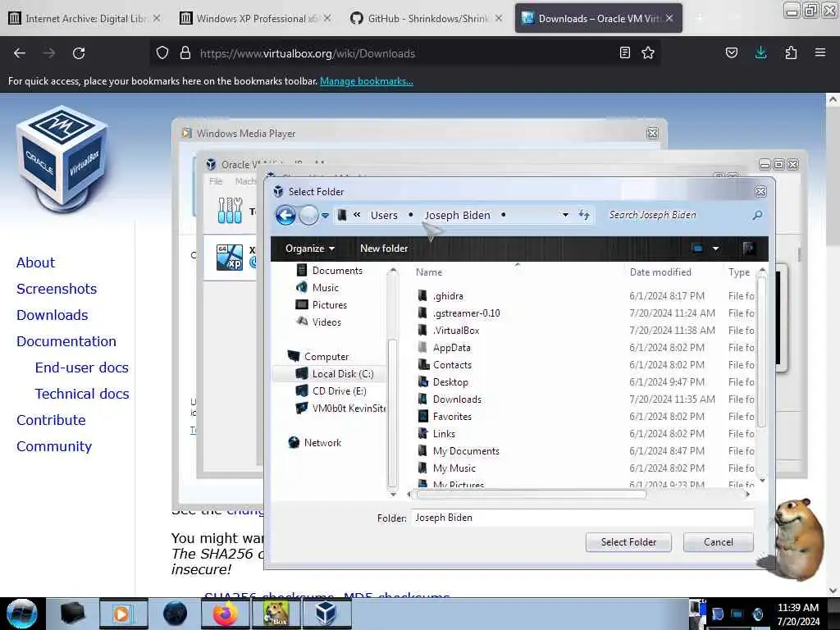This screenshot has width=840, height=630.
Task: Select the AppData folder
Action: pyautogui.click(x=452, y=348)
